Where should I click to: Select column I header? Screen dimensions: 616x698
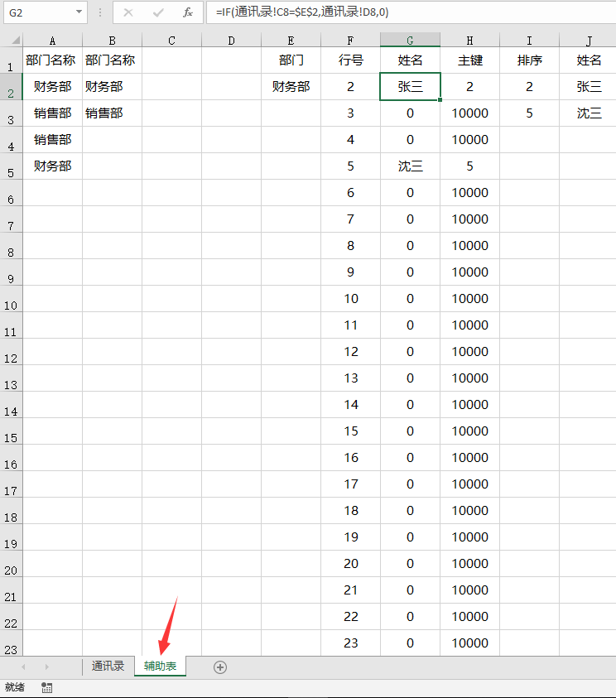[530, 41]
